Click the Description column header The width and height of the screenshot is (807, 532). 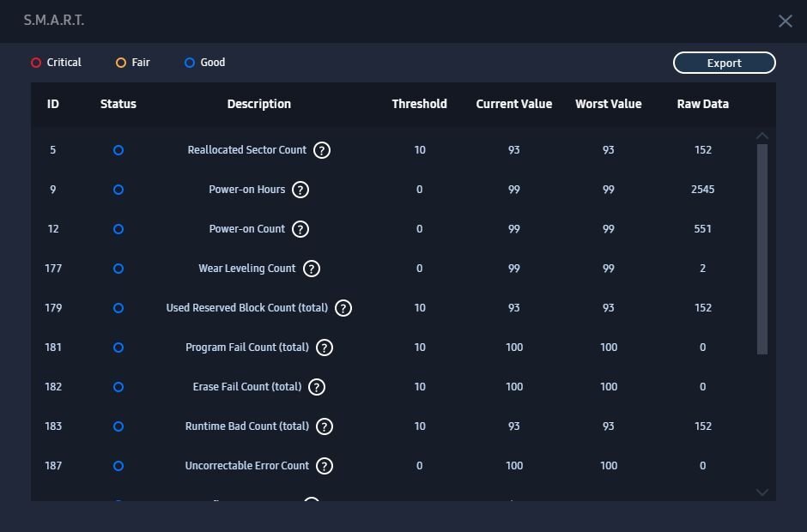[259, 104]
